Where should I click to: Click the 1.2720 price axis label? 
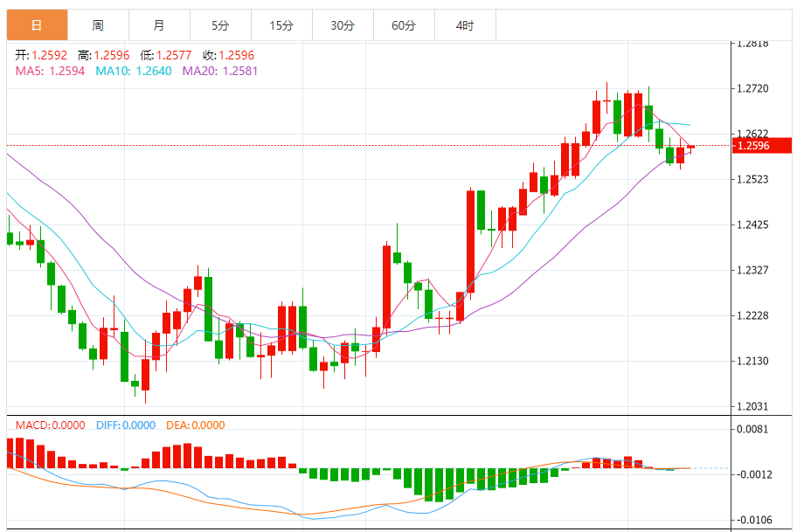(752, 88)
